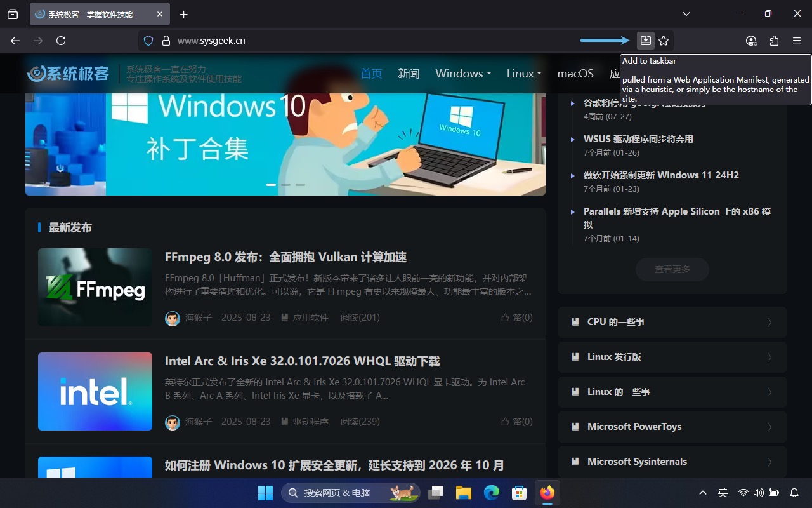Show site security lock information
Viewport: 812px width, 508px height.
tap(166, 41)
